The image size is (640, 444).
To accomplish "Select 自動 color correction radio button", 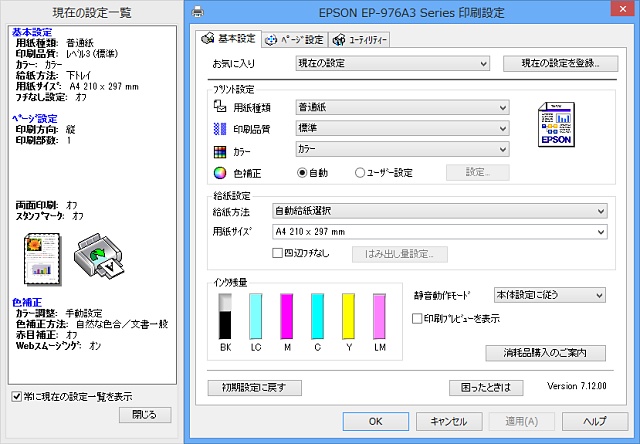I will pyautogui.click(x=302, y=173).
